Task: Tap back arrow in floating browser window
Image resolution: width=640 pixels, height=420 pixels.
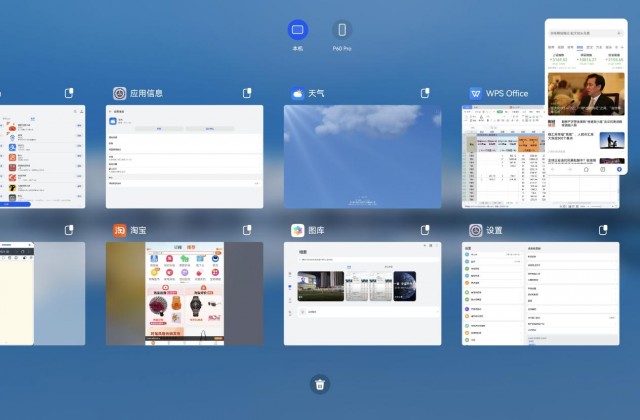Action: pos(553,169)
